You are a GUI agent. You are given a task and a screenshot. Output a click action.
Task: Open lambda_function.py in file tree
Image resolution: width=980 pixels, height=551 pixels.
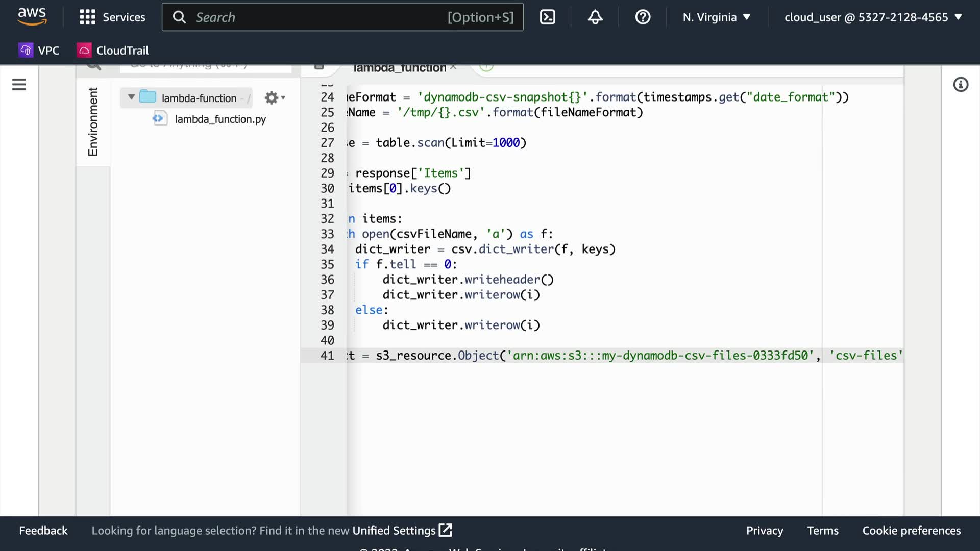coord(220,119)
